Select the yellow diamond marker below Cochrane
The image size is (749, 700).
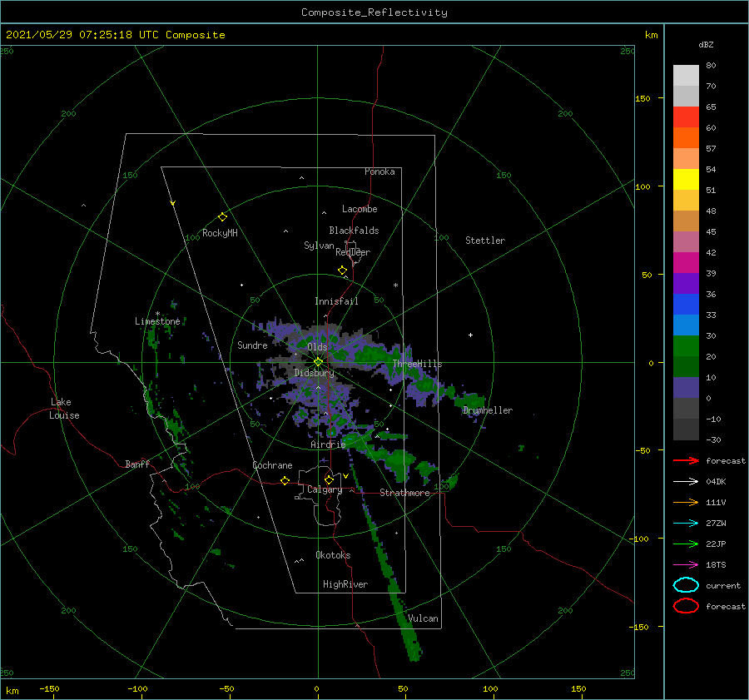tap(285, 481)
